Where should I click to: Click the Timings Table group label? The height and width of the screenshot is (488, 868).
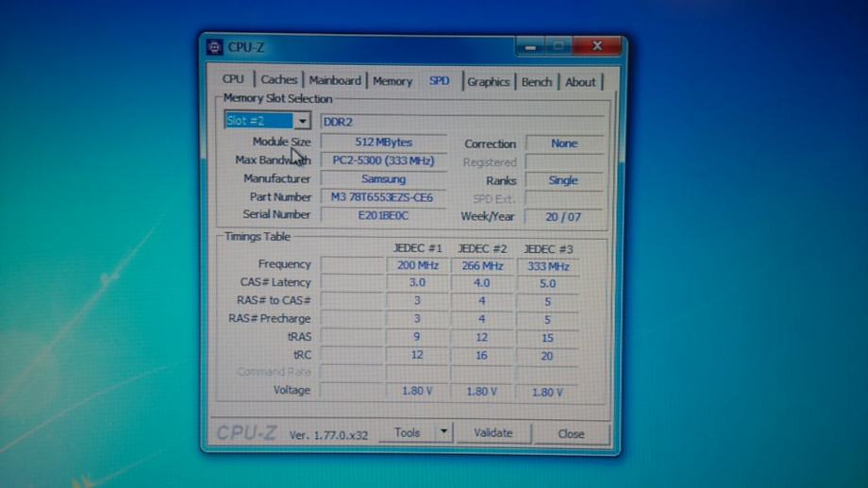257,237
